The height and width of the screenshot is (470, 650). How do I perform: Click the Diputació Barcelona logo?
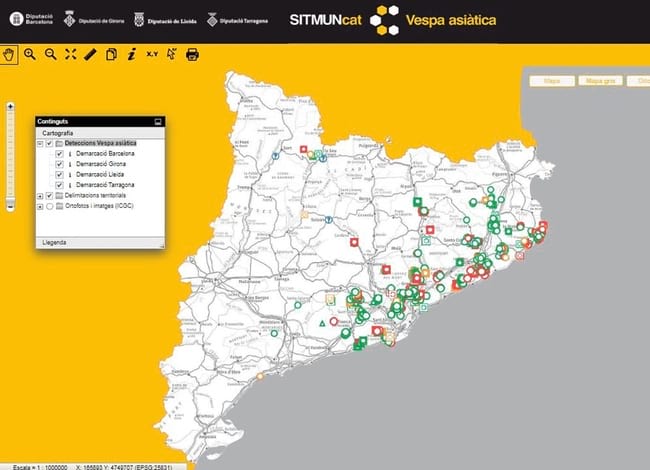point(32,19)
